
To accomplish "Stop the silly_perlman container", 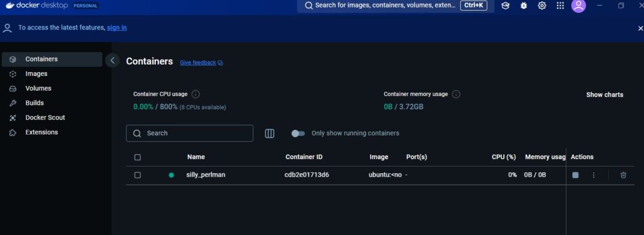I will click(x=575, y=175).
